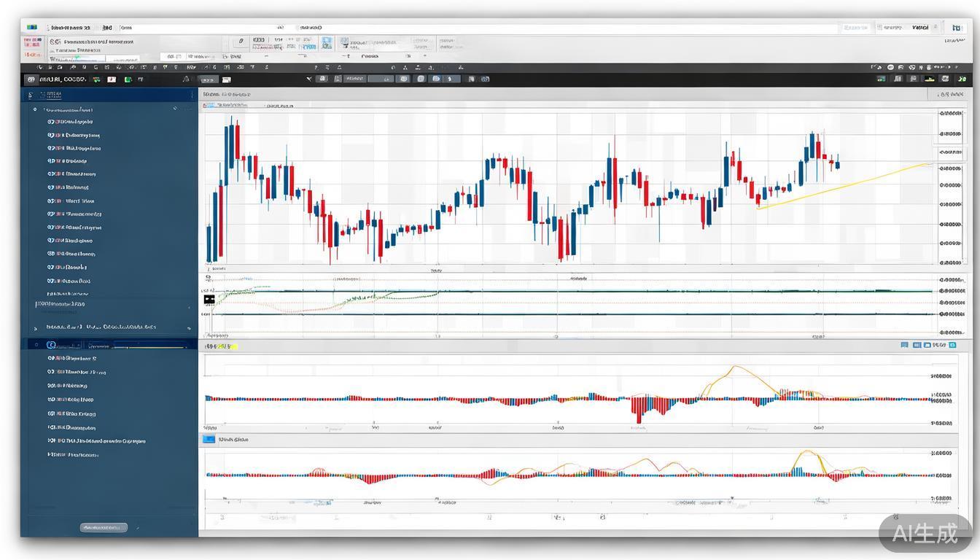
Task: Click the black label icon on the oscillator panel
Action: pos(209,299)
